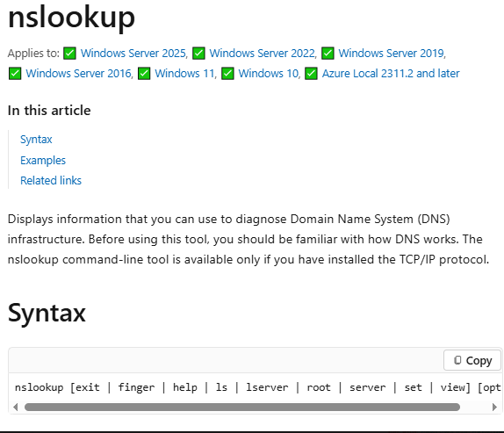Jump to the Examples section link
Screen dimensions: 504x433
point(43,161)
